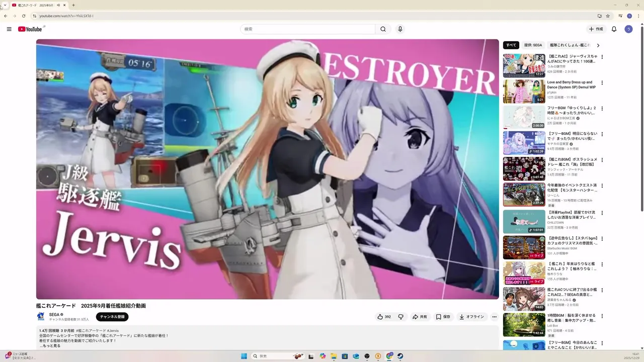This screenshot has height=362, width=644.
Task: Click the search magnifier button
Action: (383, 29)
